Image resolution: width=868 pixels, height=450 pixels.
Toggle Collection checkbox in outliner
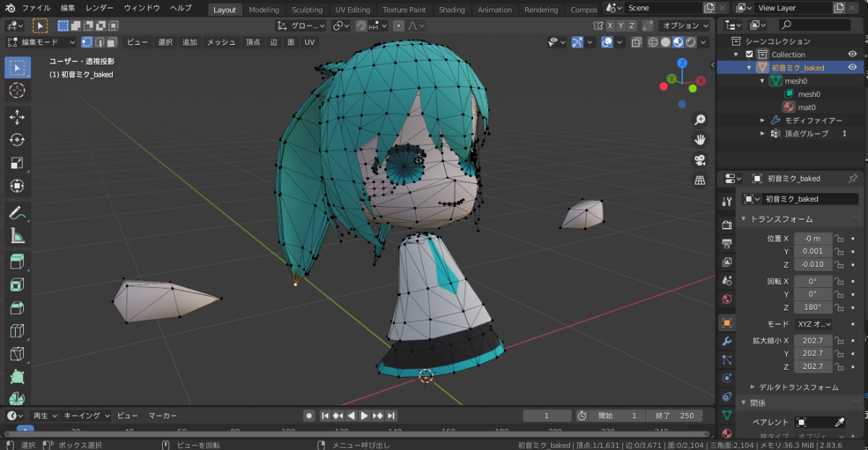click(749, 54)
